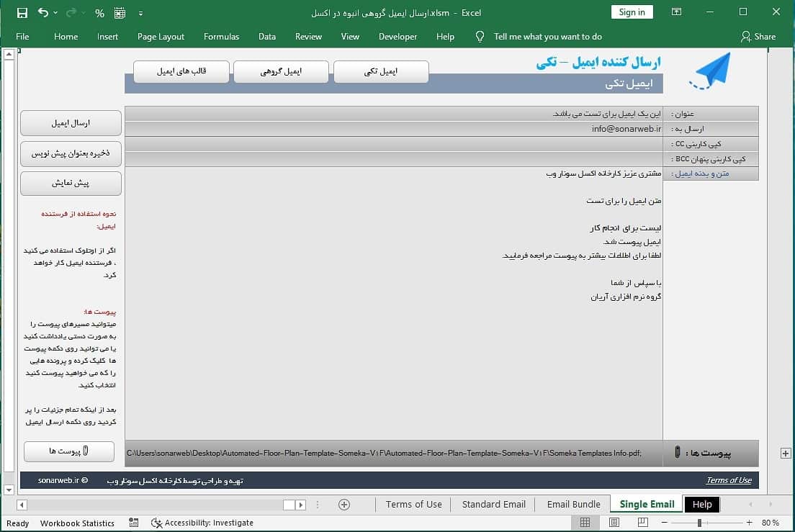Switch to Terms of Use sheet tab
795x532 pixels.
click(414, 505)
